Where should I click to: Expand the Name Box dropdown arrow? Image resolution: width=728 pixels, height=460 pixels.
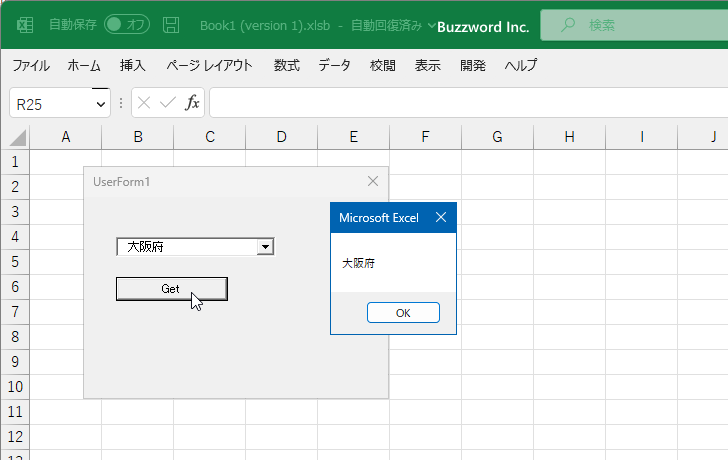tap(100, 104)
